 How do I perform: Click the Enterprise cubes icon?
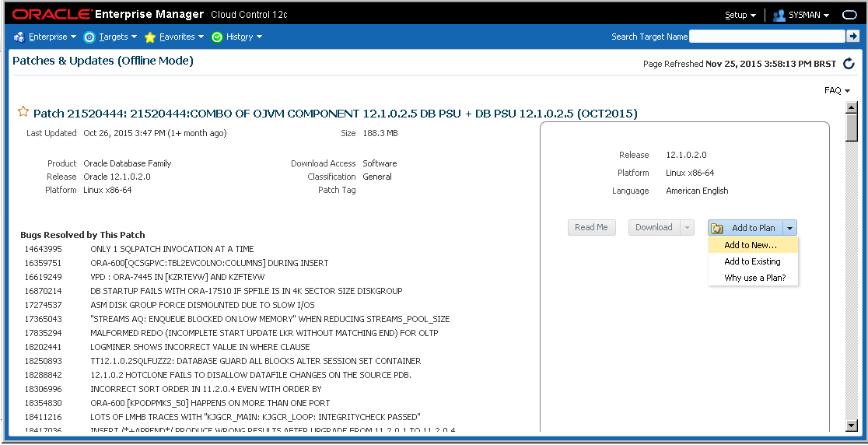(19, 37)
